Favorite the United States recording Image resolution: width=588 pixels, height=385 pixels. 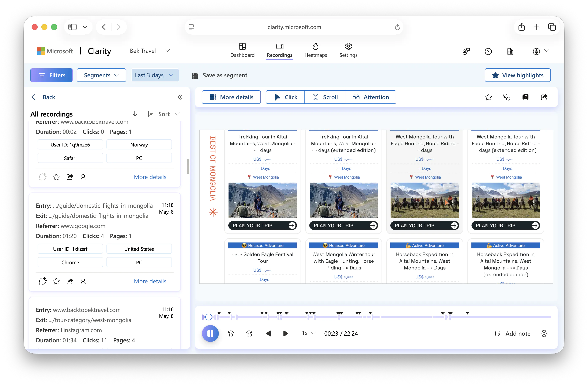point(56,281)
